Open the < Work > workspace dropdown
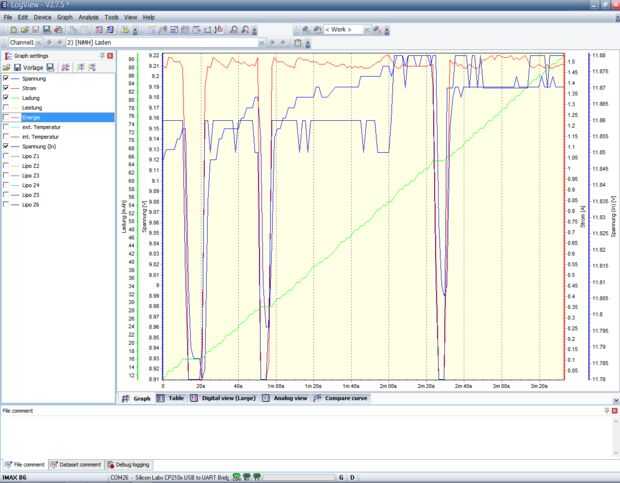Image resolution: width=620 pixels, height=483 pixels. [x=367, y=30]
